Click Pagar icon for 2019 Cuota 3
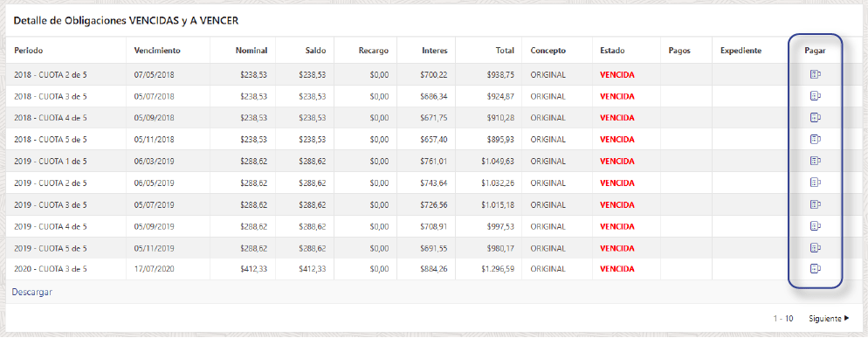 pos(815,204)
